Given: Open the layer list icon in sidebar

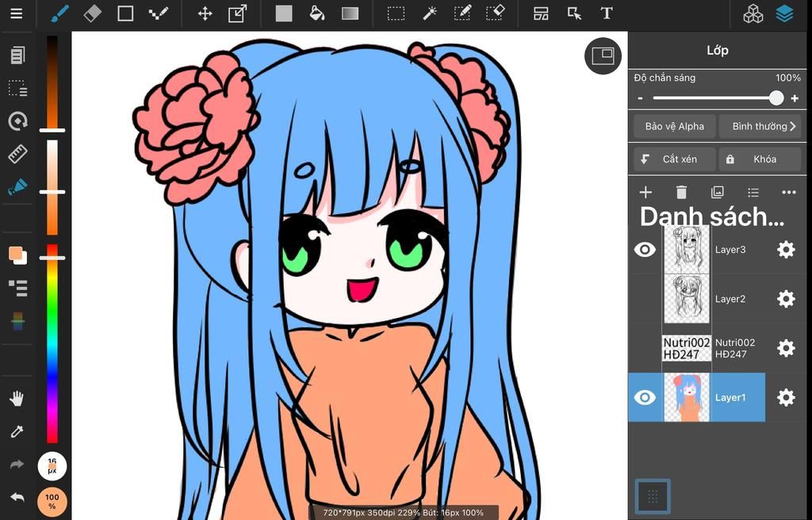Looking at the screenshot, I should pos(17,288).
